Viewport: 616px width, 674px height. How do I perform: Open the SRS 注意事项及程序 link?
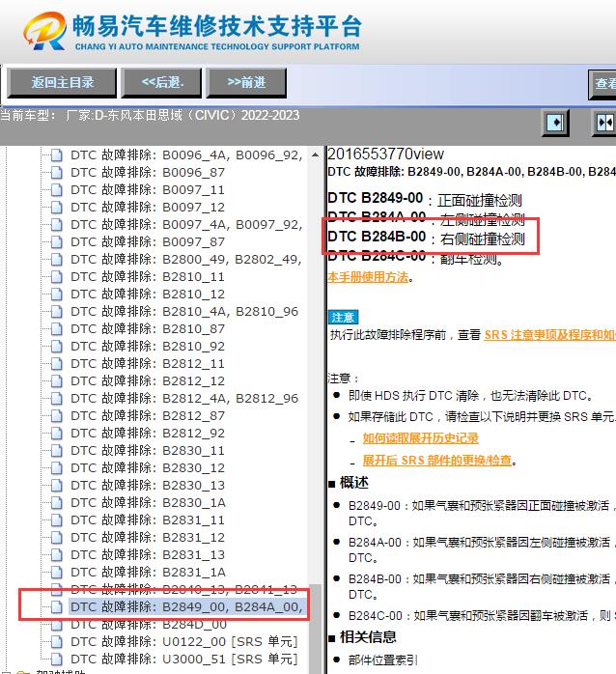550,334
